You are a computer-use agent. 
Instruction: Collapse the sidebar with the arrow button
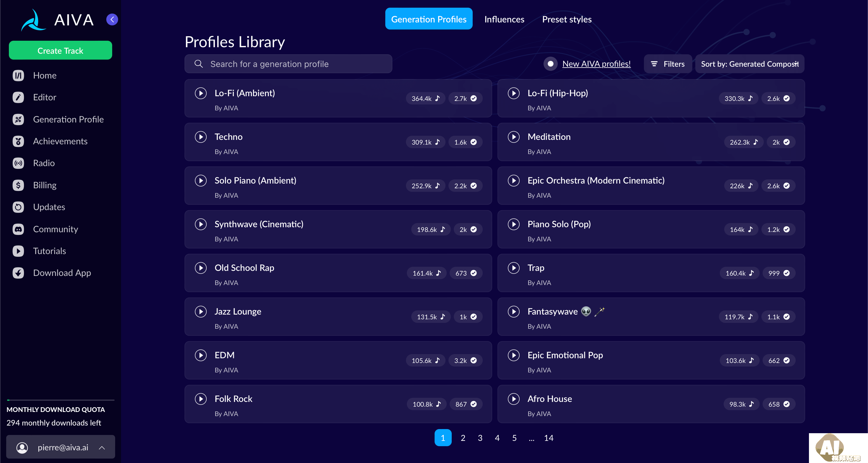tap(112, 19)
